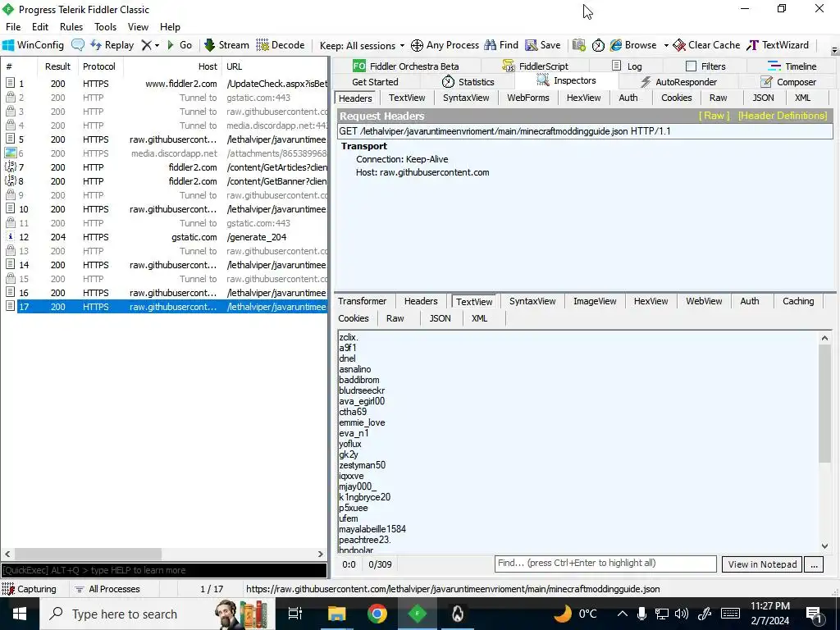This screenshot has height=630, width=840.
Task: Open the Log tab
Action: pyautogui.click(x=627, y=66)
